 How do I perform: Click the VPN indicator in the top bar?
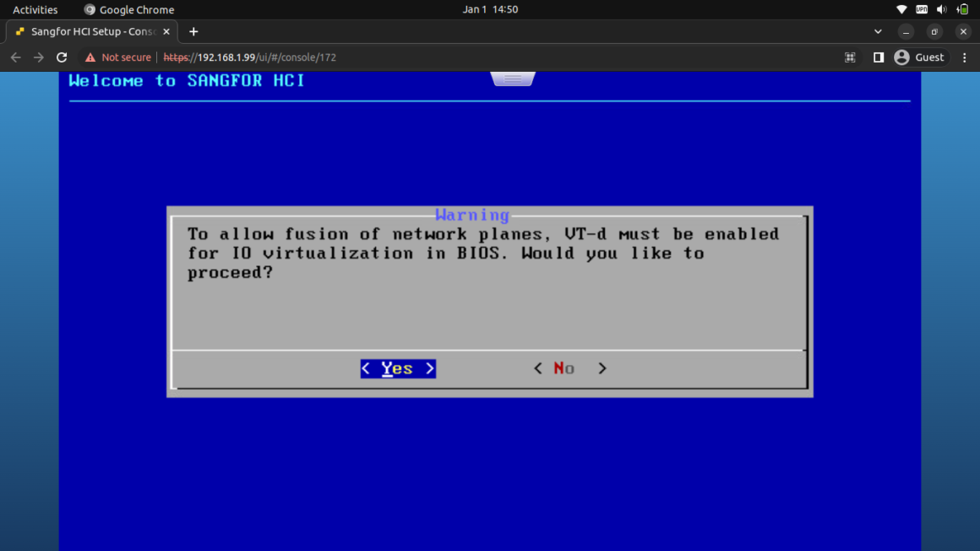pyautogui.click(x=921, y=9)
